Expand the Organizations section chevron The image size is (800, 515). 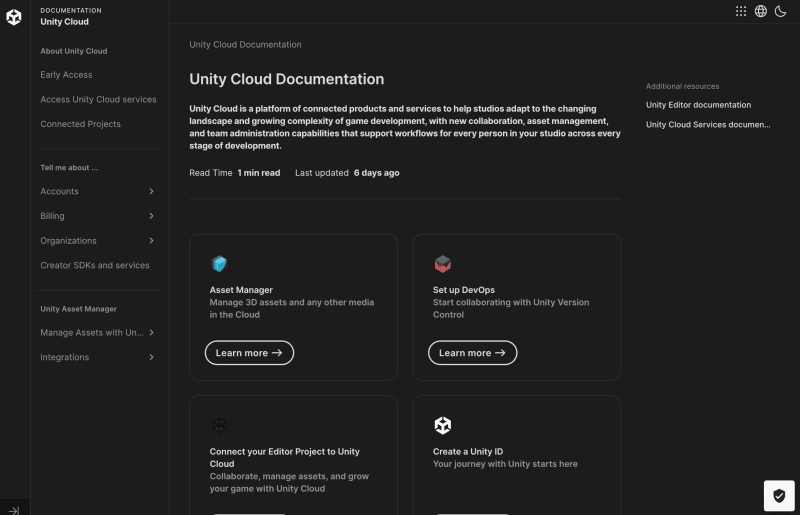point(151,241)
